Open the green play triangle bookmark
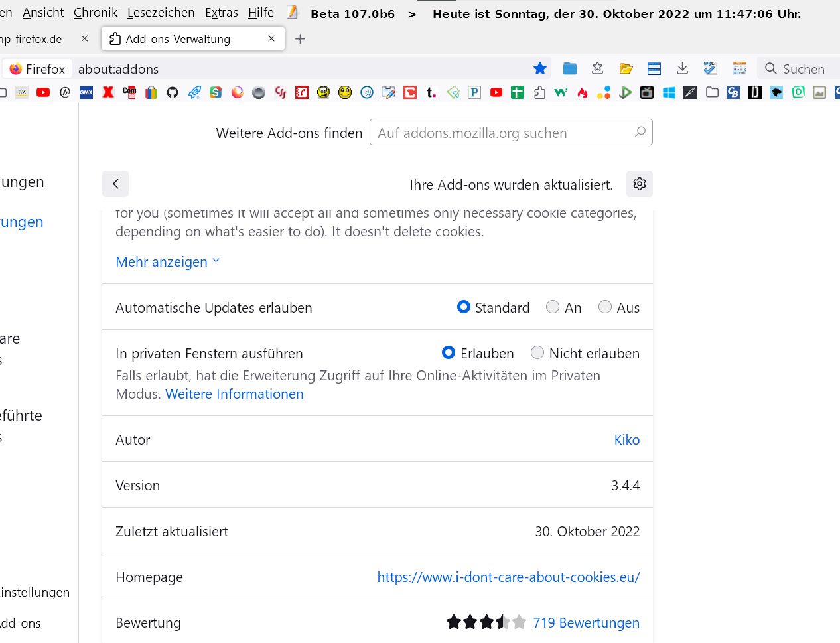This screenshot has height=643, width=840. (626, 92)
